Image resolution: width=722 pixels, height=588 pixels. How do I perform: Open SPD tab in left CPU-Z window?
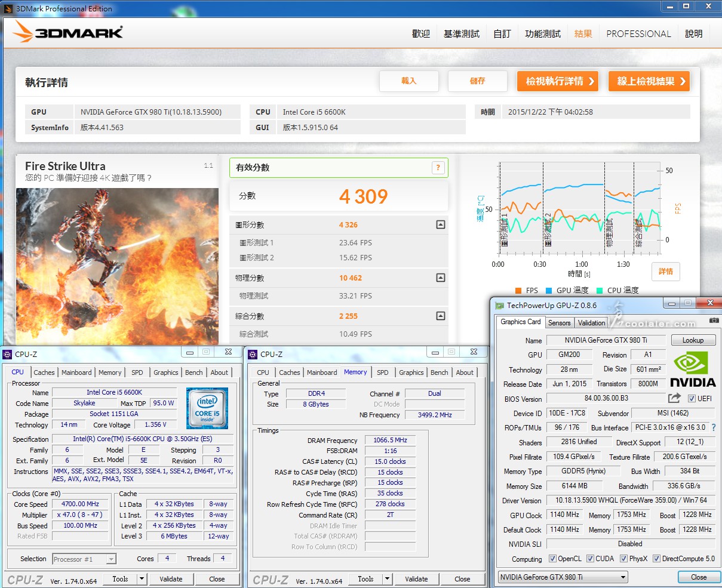click(137, 372)
